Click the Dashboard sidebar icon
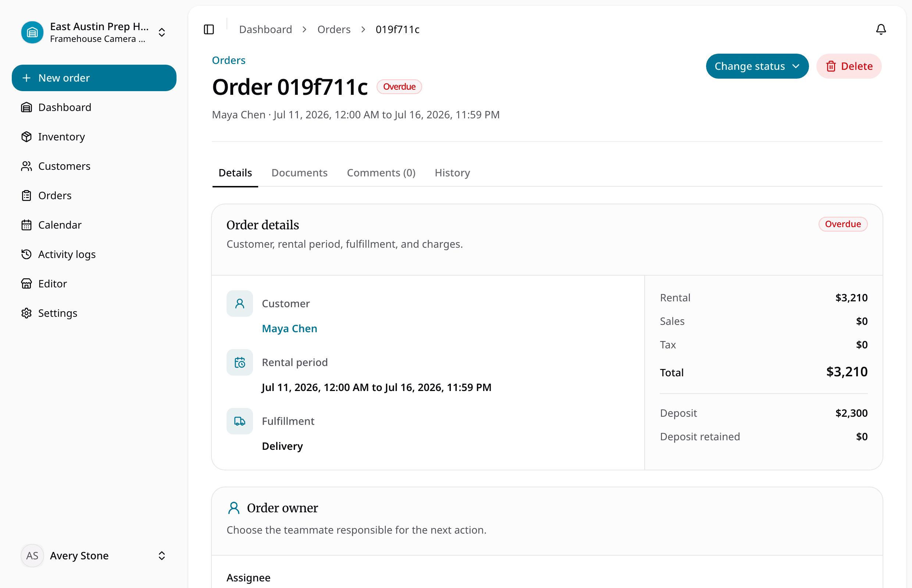Viewport: 912px width, 588px height. (26, 107)
